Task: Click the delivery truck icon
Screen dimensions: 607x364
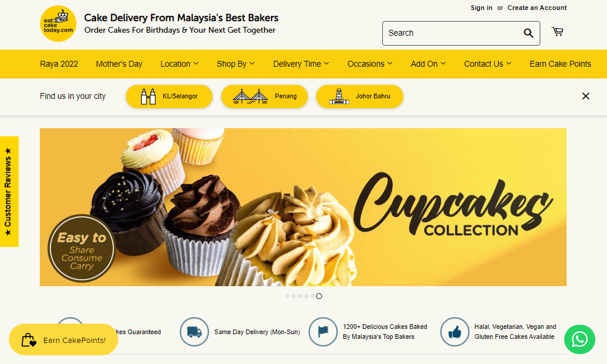Action: [194, 332]
